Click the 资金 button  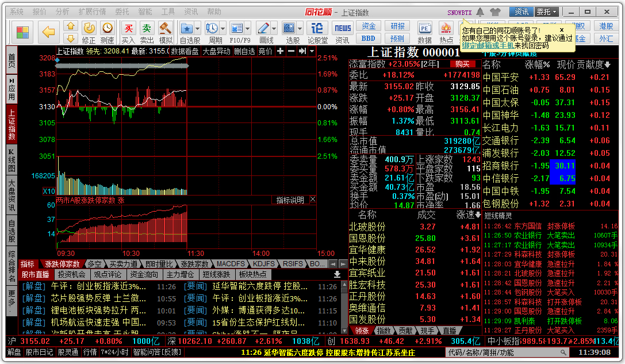pyautogui.click(x=369, y=26)
